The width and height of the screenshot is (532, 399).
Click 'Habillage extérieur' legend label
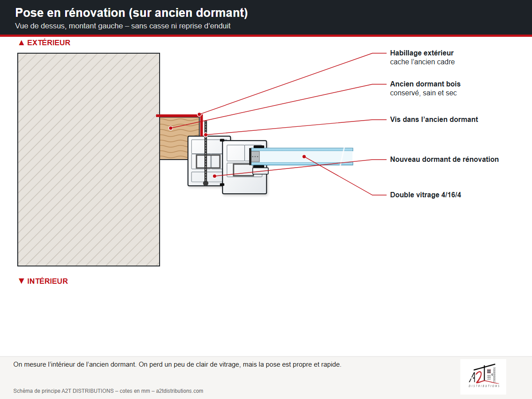coord(422,53)
